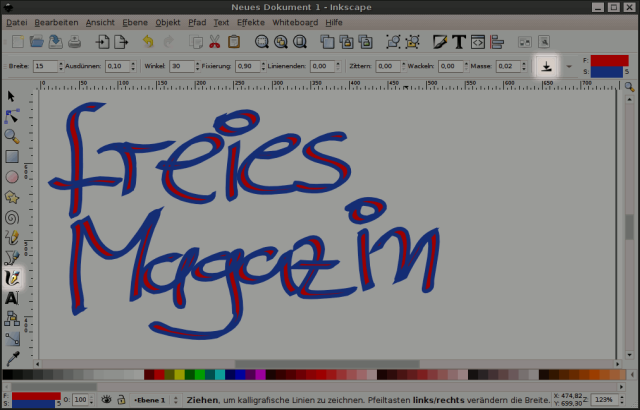Viewport: 640px width, 410px height.
Task: Click the Winkel angle input field
Action: [x=181, y=66]
